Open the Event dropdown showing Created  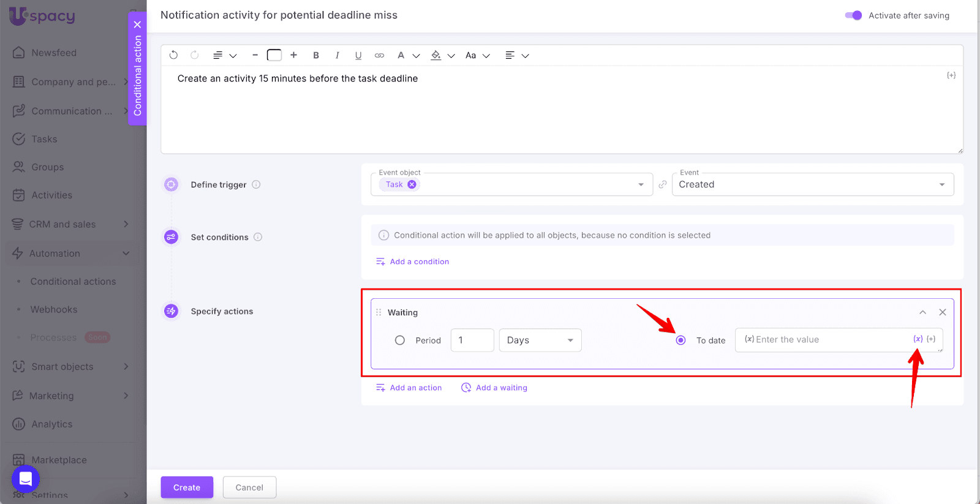(x=812, y=184)
